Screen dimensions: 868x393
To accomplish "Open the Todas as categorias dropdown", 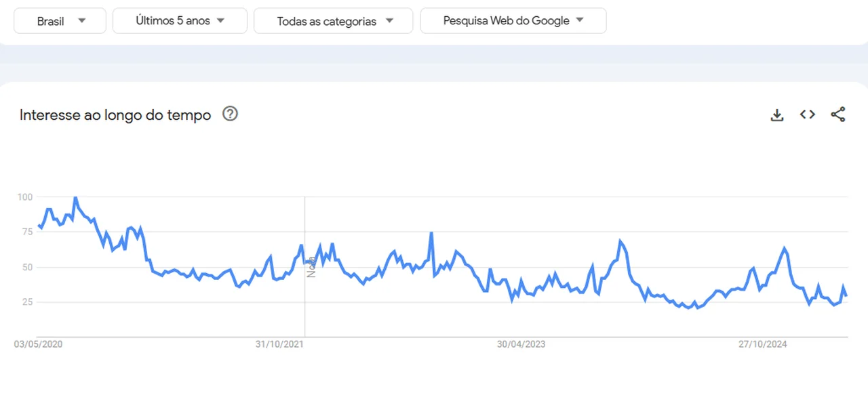I will (333, 21).
